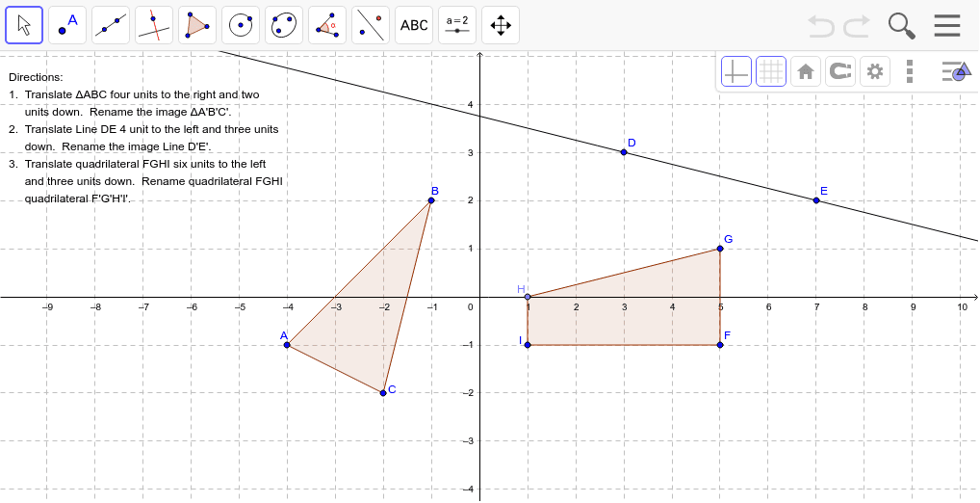980x503 pixels.
Task: Toggle the style bar button
Action: point(956,71)
